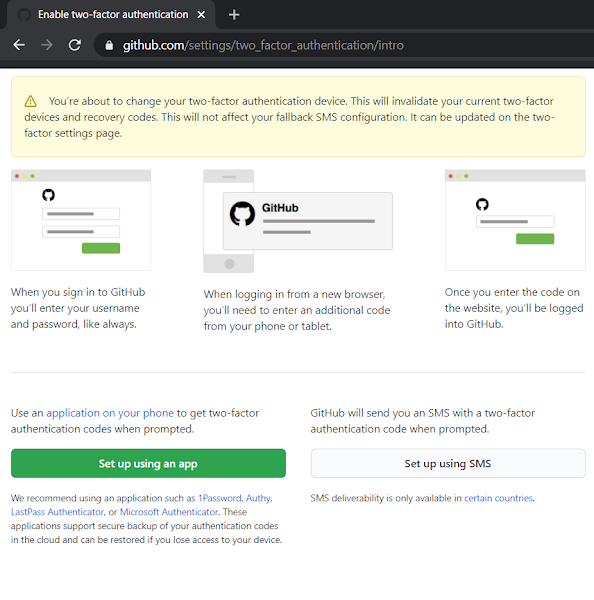Click the warning text about changing authentication device
The height and width of the screenshot is (600, 594).
[x=289, y=117]
